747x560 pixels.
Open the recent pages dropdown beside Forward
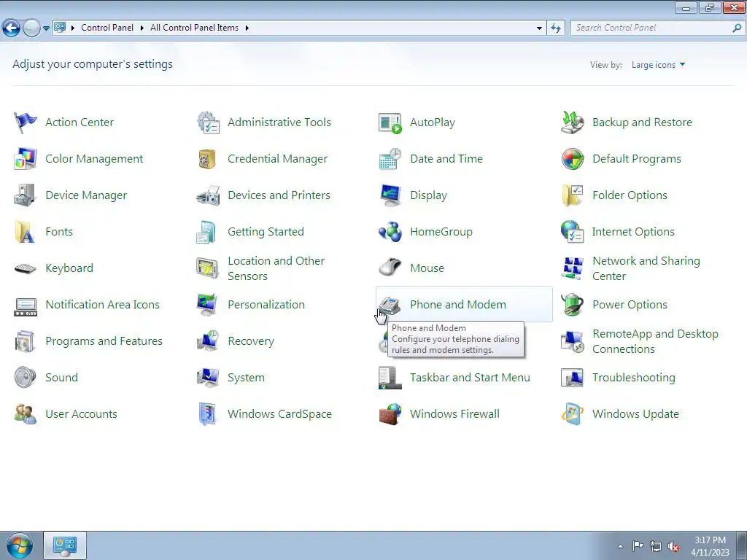pyautogui.click(x=46, y=28)
